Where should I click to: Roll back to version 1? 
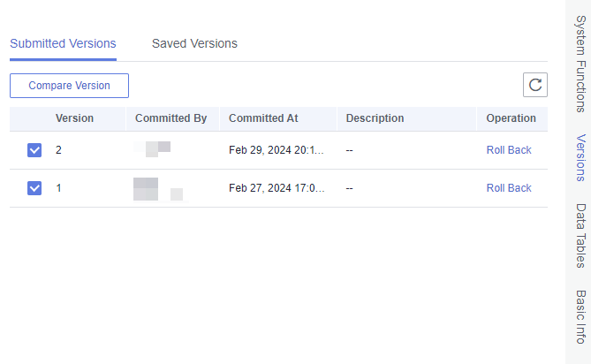509,188
